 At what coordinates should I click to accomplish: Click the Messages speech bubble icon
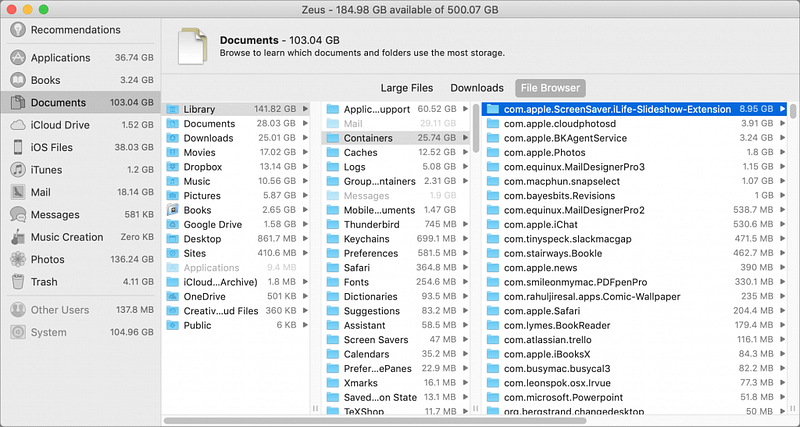coord(18,215)
